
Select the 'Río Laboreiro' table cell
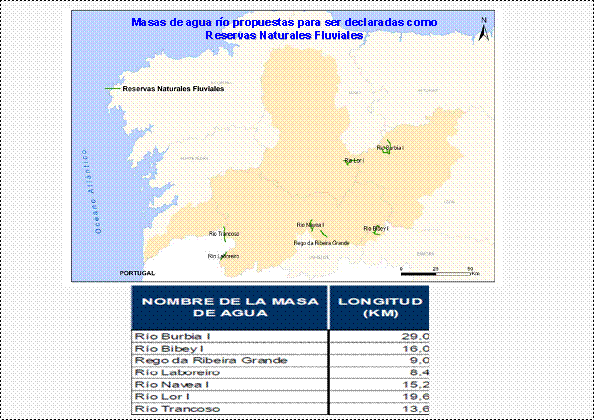(230, 373)
